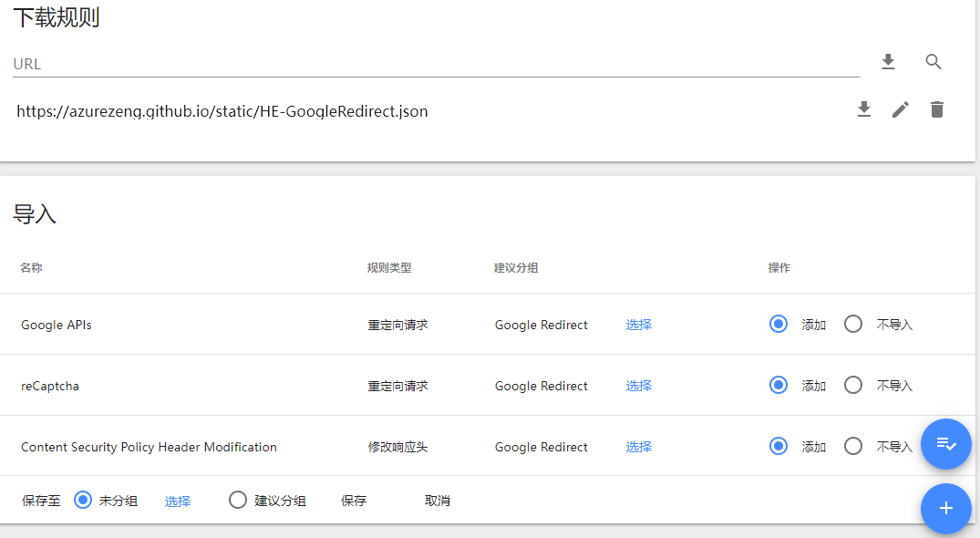The height and width of the screenshot is (538, 980).
Task: Re-download HE-GoogleRedirect.json rule file
Action: pos(863,110)
